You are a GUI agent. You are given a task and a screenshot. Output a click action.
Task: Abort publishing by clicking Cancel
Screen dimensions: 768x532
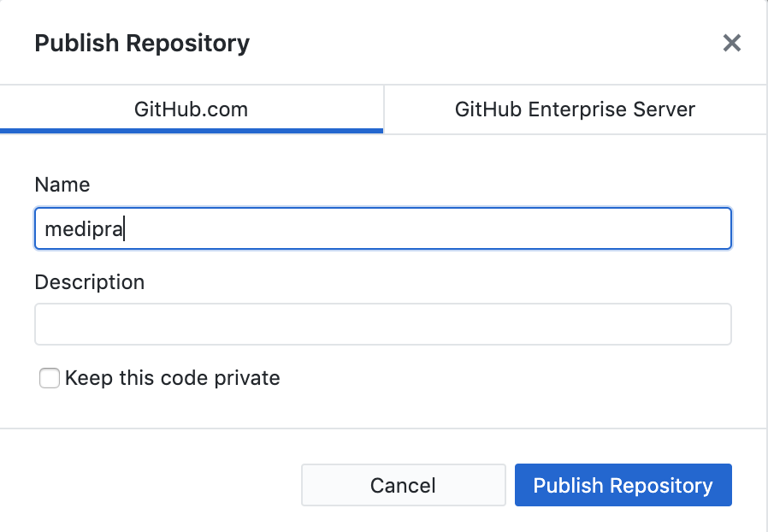(403, 486)
